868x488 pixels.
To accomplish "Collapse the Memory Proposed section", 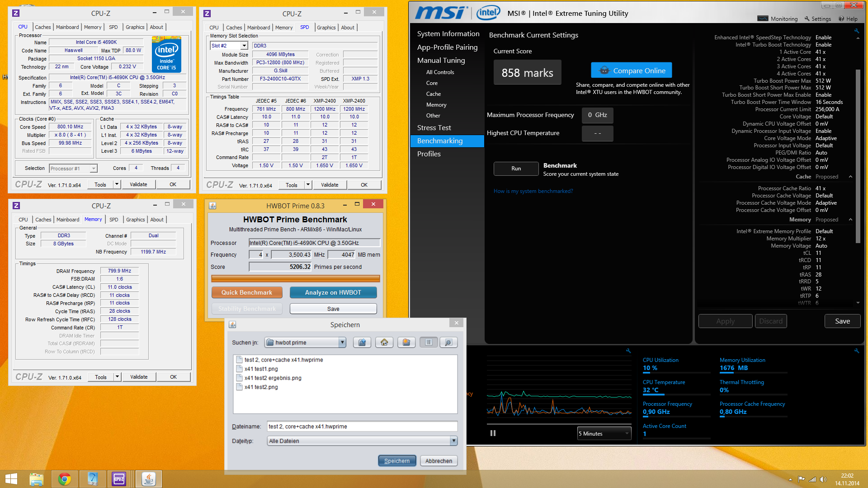I will pos(850,220).
